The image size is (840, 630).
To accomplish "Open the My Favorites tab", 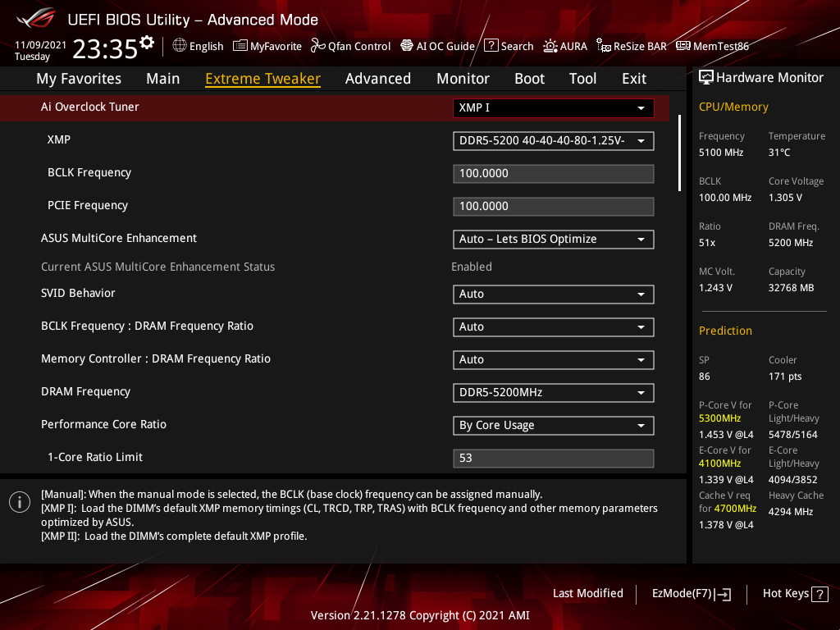I will pos(79,79).
